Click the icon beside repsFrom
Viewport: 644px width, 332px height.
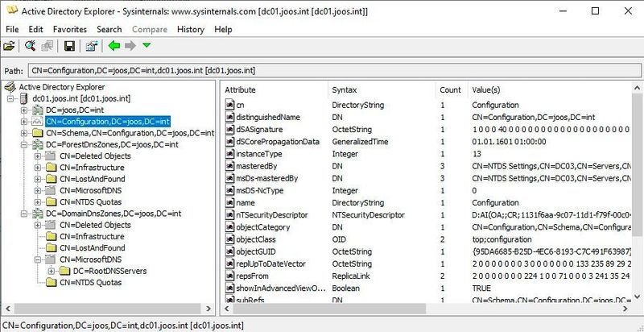229,276
